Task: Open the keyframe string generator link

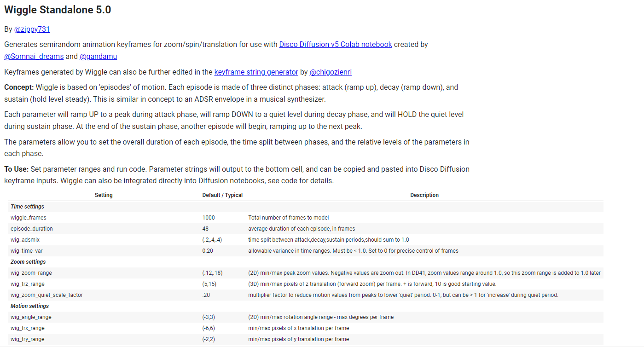Action: click(256, 72)
